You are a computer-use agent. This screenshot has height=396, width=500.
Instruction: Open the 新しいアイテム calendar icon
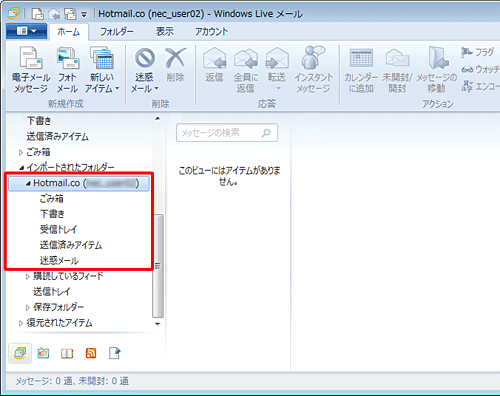(x=102, y=58)
